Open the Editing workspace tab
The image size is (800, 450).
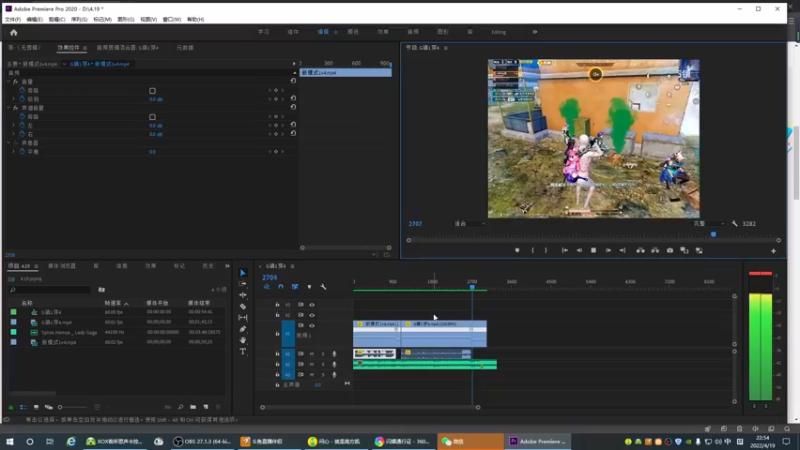click(498, 32)
